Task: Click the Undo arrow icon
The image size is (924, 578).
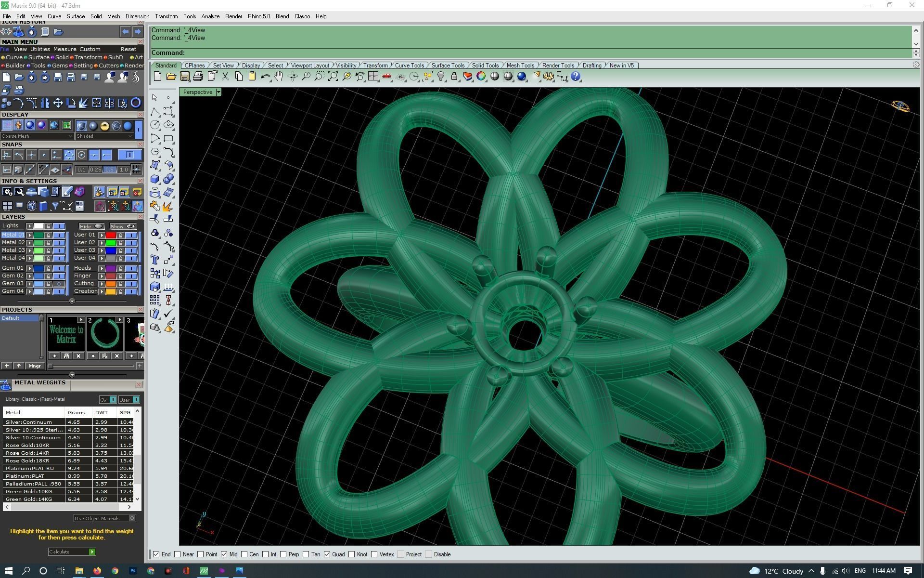Action: (x=265, y=77)
